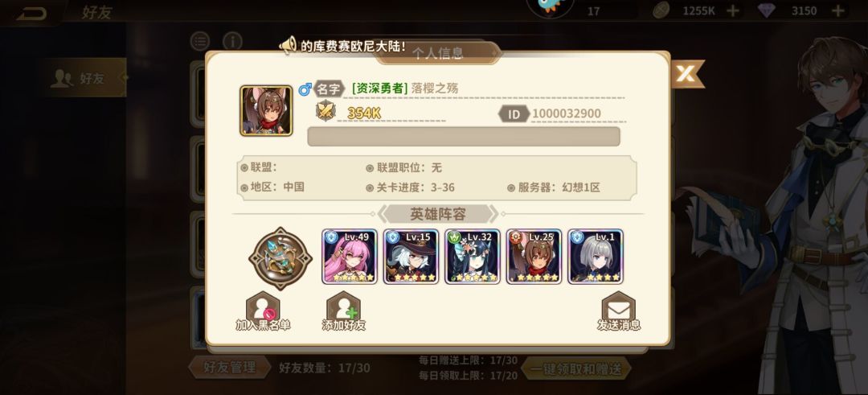
Task: Select the pink-haired Lv.49 hero
Action: pos(350,257)
